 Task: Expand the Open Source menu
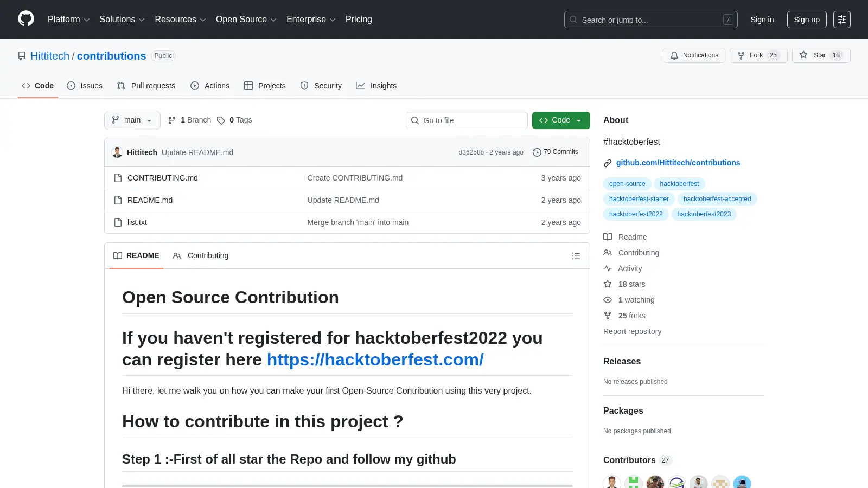pyautogui.click(x=246, y=20)
